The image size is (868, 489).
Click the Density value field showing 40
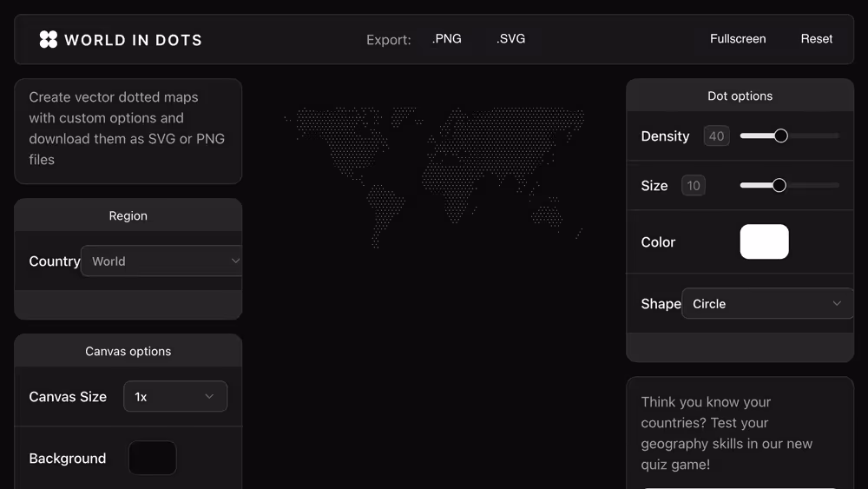[x=716, y=136]
